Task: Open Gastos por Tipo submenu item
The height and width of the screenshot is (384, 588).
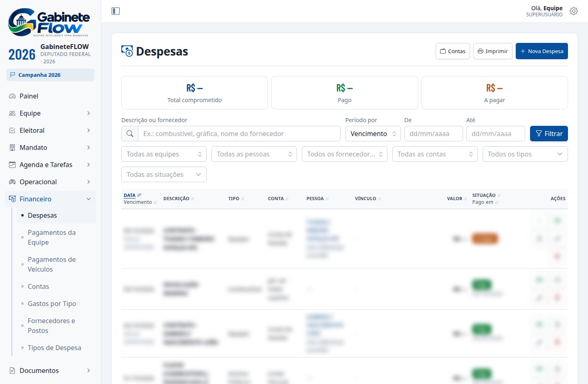Action: [52, 304]
